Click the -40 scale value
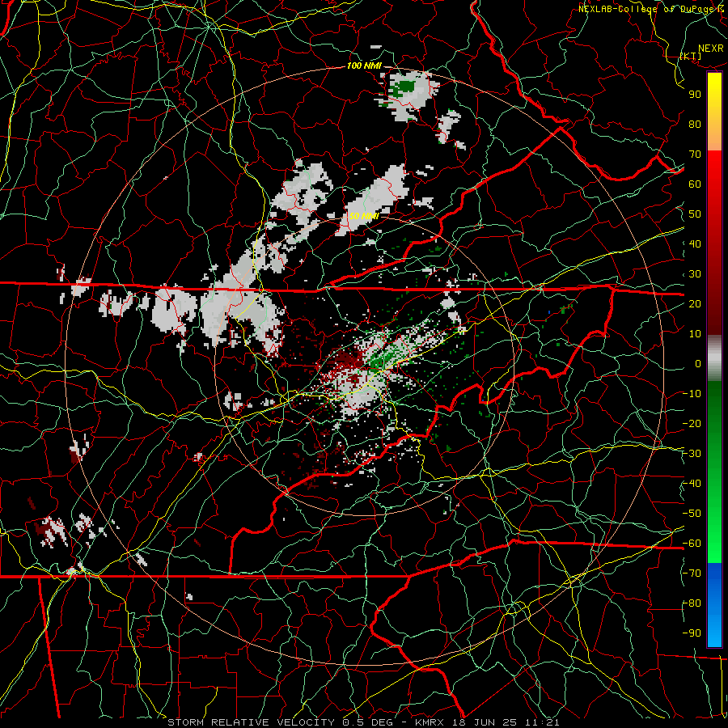The width and height of the screenshot is (728, 728). coord(692,484)
